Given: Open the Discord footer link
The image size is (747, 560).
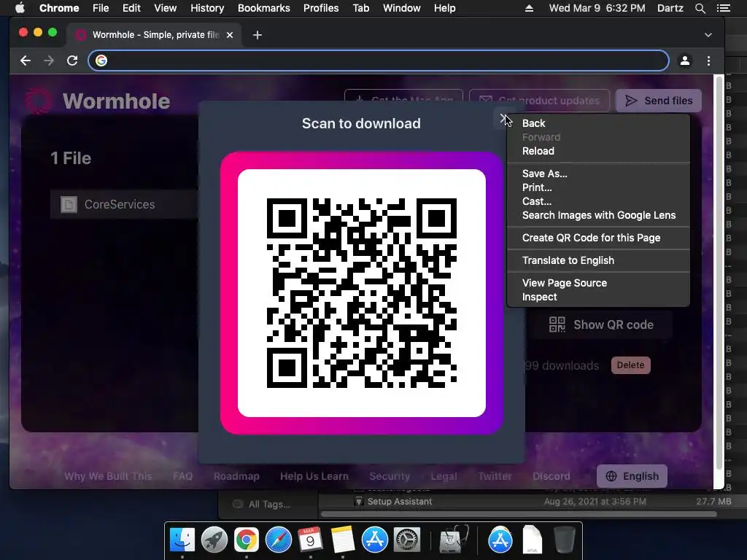Looking at the screenshot, I should click(x=551, y=476).
